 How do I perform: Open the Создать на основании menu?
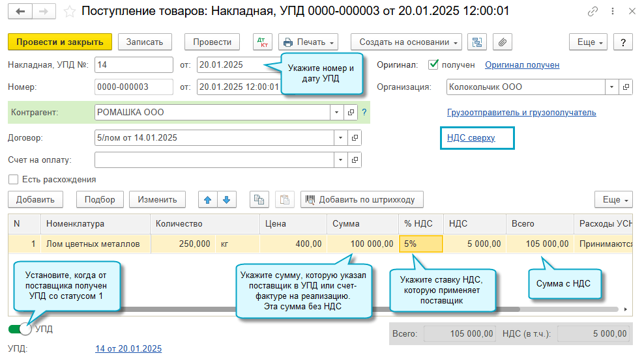coord(406,42)
